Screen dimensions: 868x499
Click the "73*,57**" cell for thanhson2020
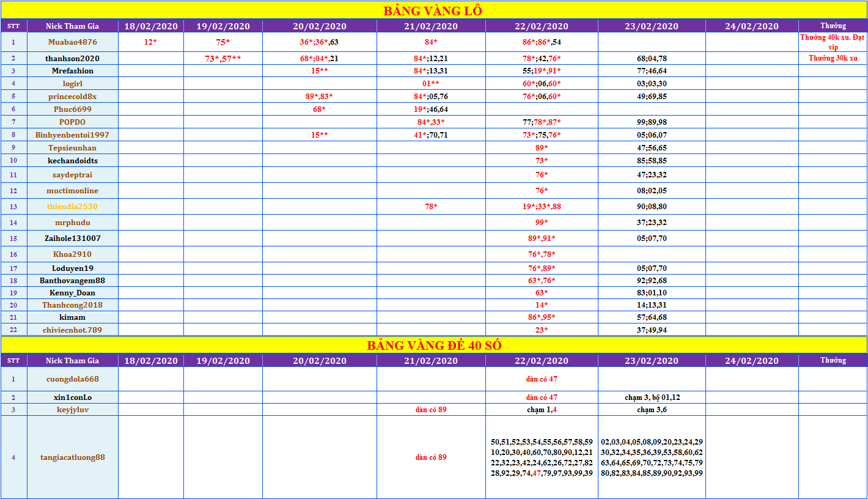pos(223,59)
